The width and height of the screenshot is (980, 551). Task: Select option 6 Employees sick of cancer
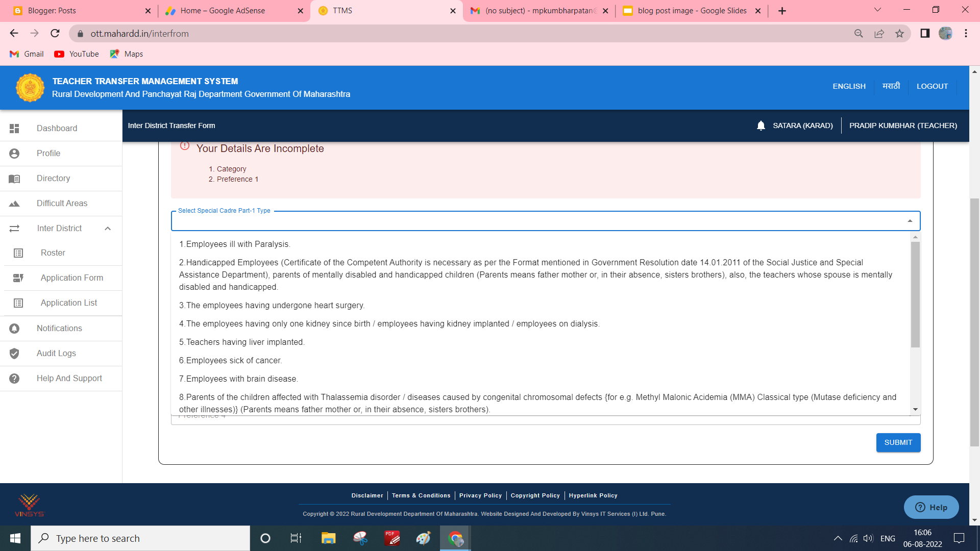coord(540,361)
